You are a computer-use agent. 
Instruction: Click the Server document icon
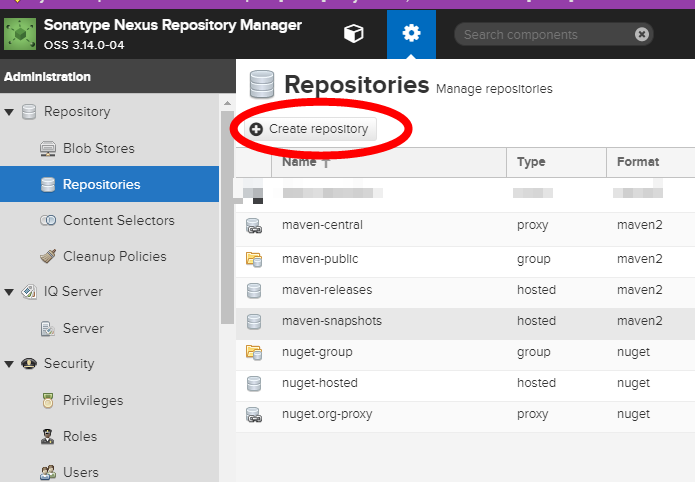pyautogui.click(x=48, y=329)
